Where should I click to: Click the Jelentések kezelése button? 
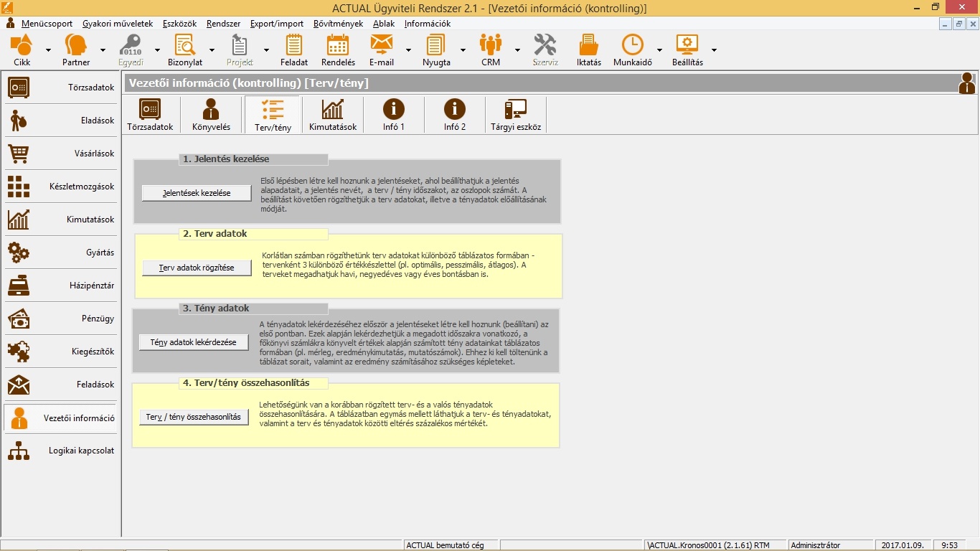(197, 193)
